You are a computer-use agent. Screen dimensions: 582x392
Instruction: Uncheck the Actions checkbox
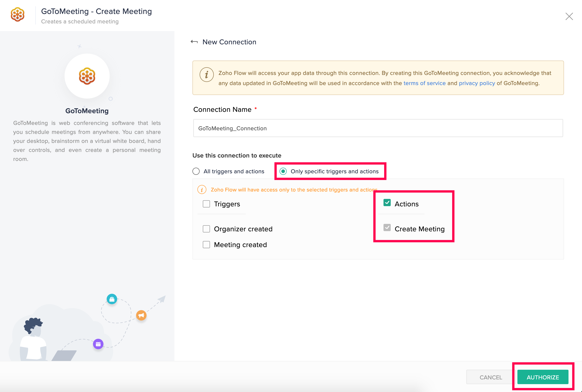point(387,203)
